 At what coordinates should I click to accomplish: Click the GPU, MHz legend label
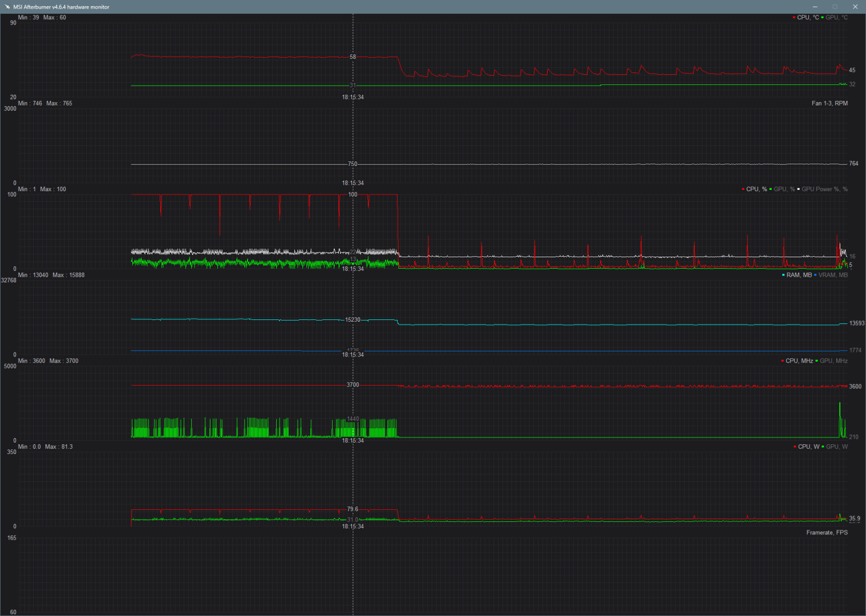pos(833,361)
